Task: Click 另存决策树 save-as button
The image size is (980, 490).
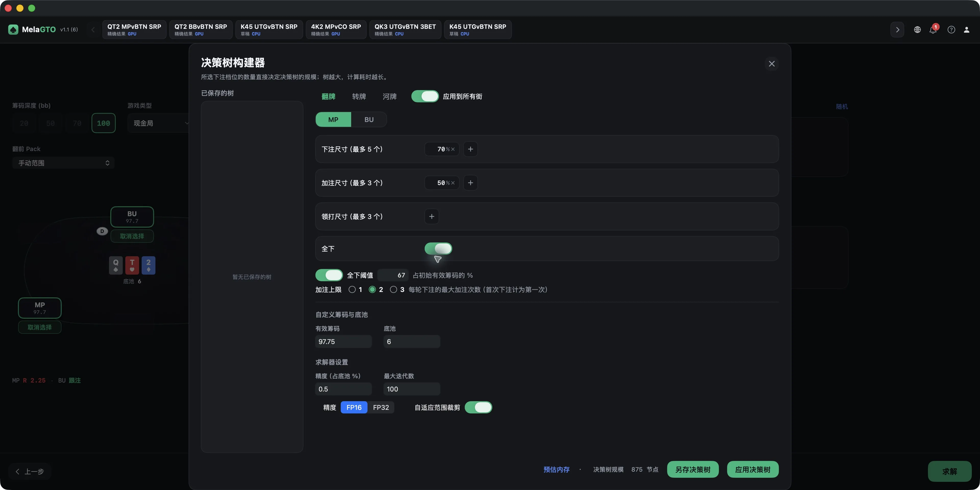Action: [x=693, y=470]
